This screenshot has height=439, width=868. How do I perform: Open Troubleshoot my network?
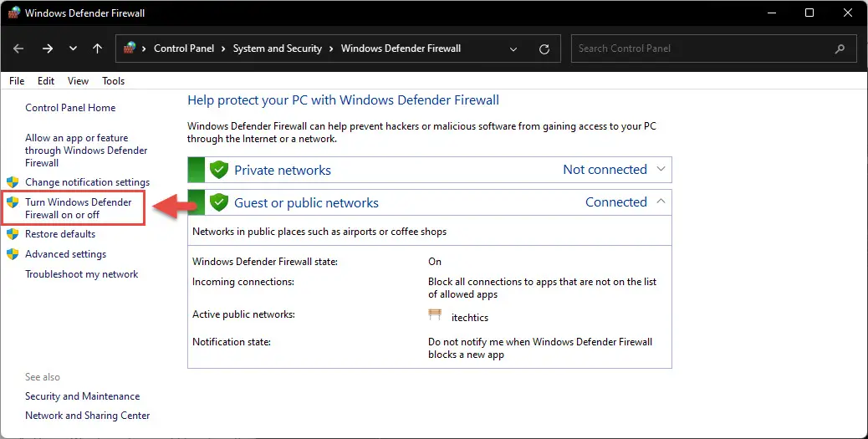(x=81, y=274)
